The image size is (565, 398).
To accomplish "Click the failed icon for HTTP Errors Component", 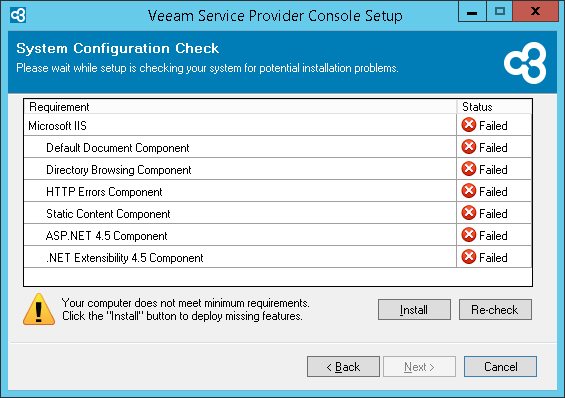I will pos(469,191).
